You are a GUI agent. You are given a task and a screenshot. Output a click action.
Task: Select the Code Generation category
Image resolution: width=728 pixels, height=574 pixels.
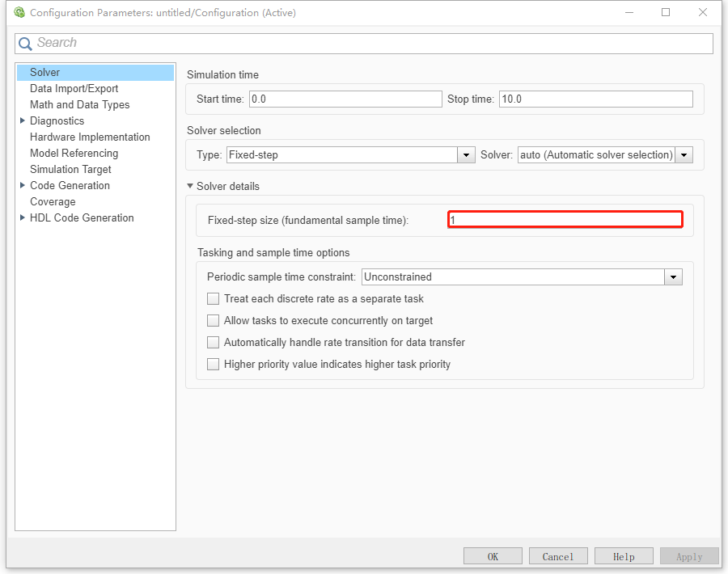coord(70,186)
